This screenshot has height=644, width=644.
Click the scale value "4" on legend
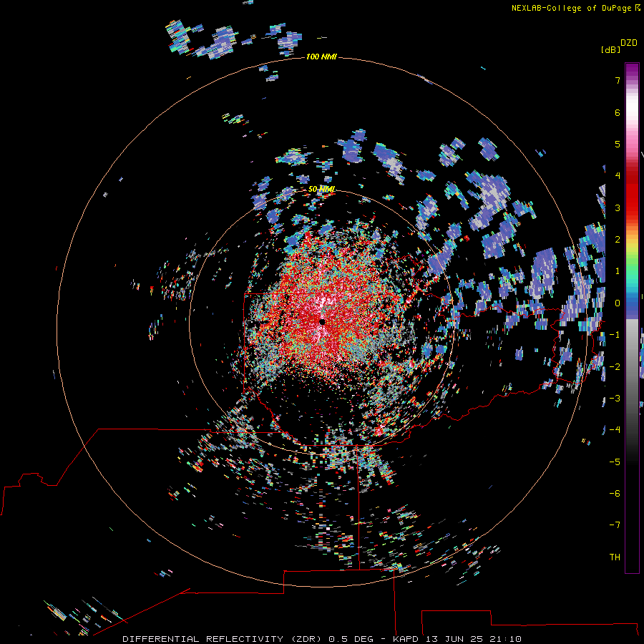pyautogui.click(x=618, y=176)
